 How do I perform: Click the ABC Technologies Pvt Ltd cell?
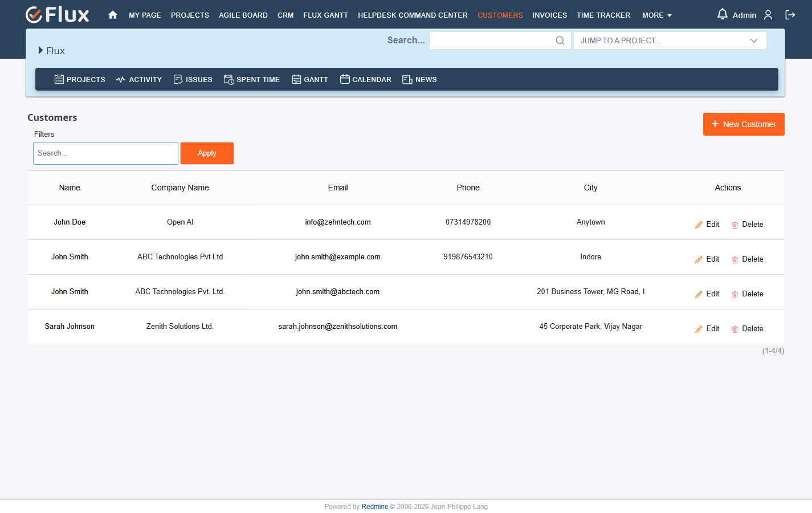pos(180,257)
